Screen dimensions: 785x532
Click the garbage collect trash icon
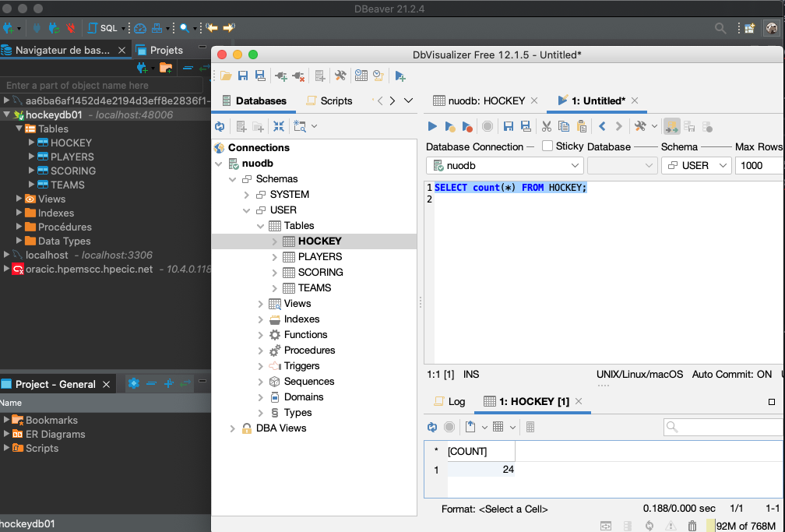[692, 526]
